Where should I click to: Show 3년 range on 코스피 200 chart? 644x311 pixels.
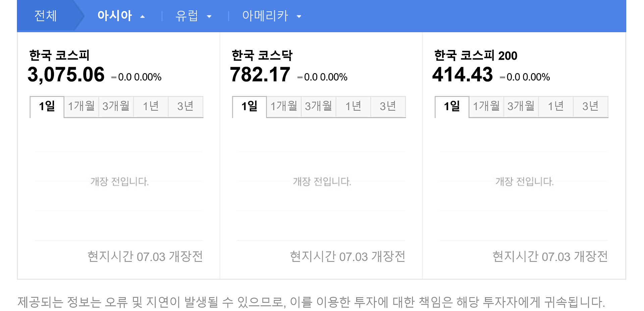[590, 106]
